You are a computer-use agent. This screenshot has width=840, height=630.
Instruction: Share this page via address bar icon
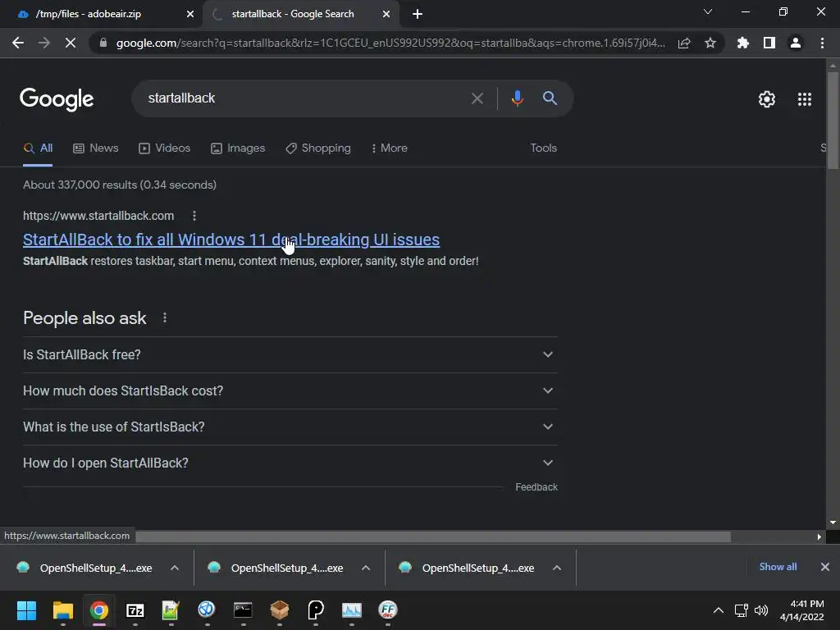684,43
